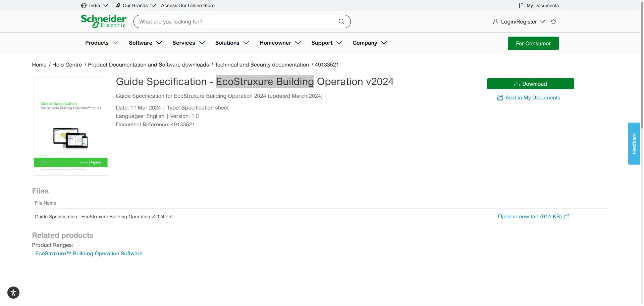Viewport: 644px width, 306px height.
Task: Expand the India country selector
Action: [x=105, y=5]
